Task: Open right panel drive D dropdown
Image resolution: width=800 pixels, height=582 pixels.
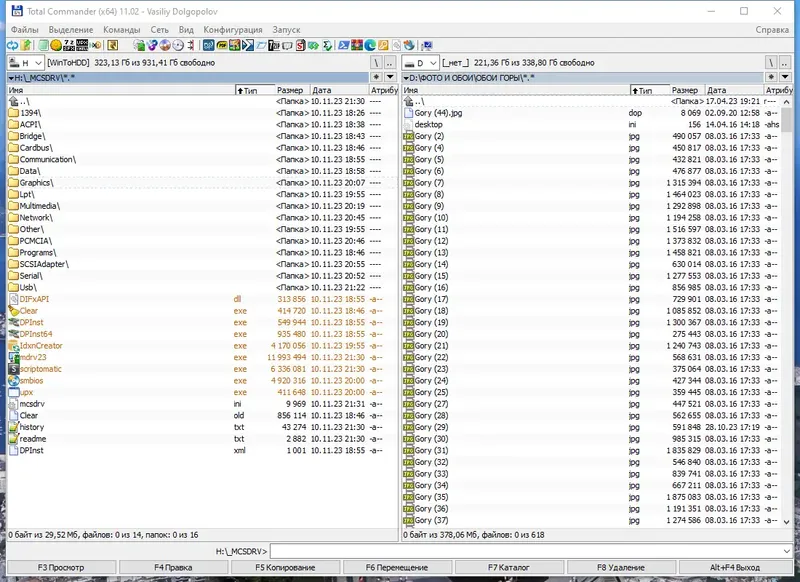Action: 420,63
